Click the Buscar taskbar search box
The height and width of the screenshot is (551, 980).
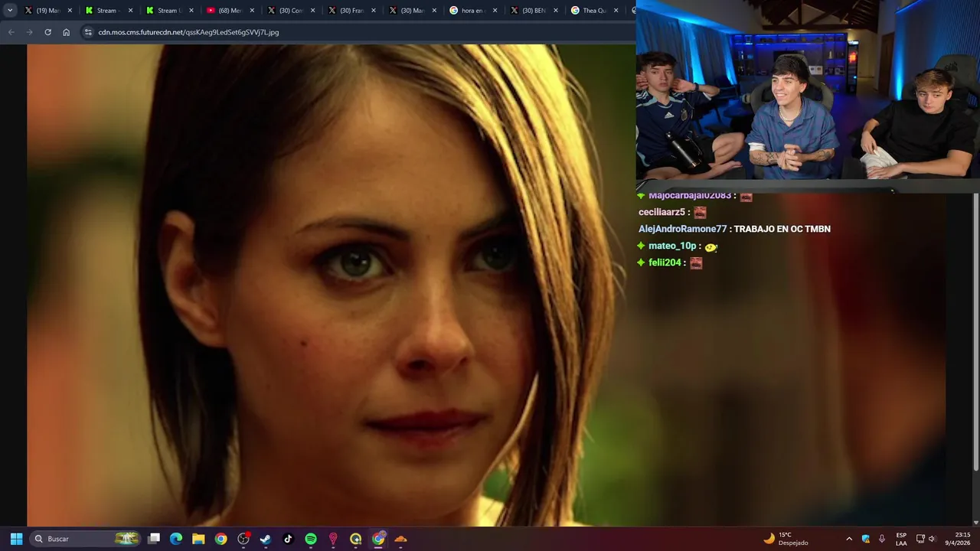(87, 539)
